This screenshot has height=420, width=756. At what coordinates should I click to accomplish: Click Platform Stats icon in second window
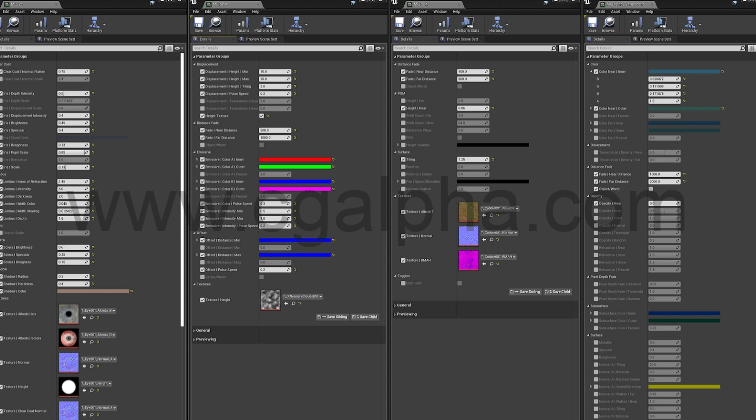tap(266, 24)
